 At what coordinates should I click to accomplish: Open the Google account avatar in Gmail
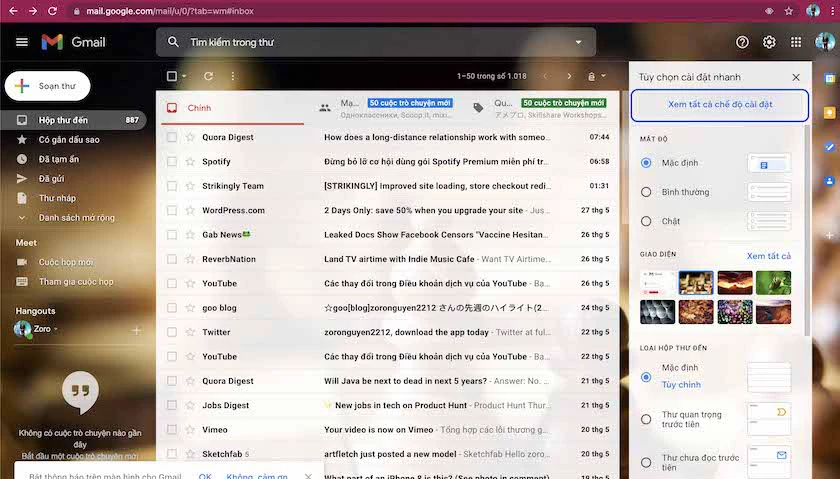pyautogui.click(x=824, y=42)
